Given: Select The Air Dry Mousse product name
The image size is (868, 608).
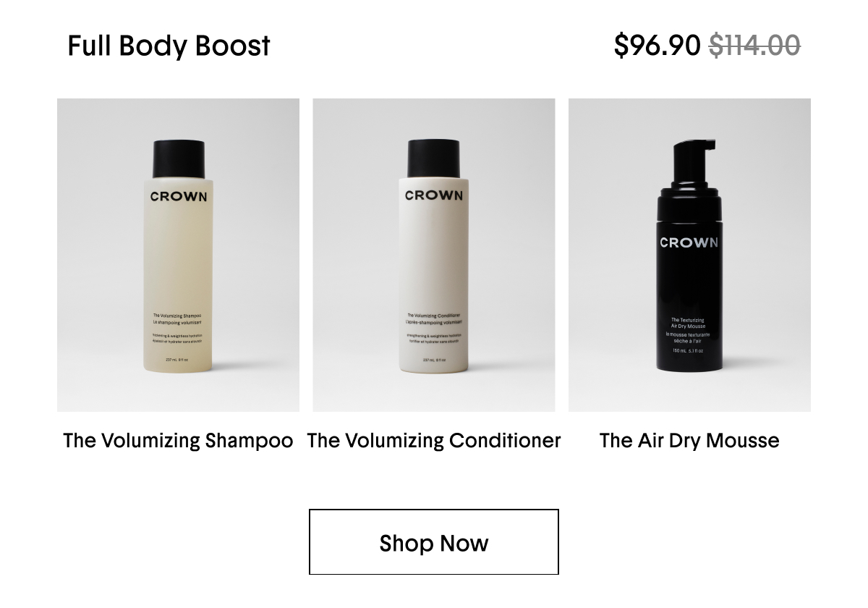Looking at the screenshot, I should tap(689, 441).
